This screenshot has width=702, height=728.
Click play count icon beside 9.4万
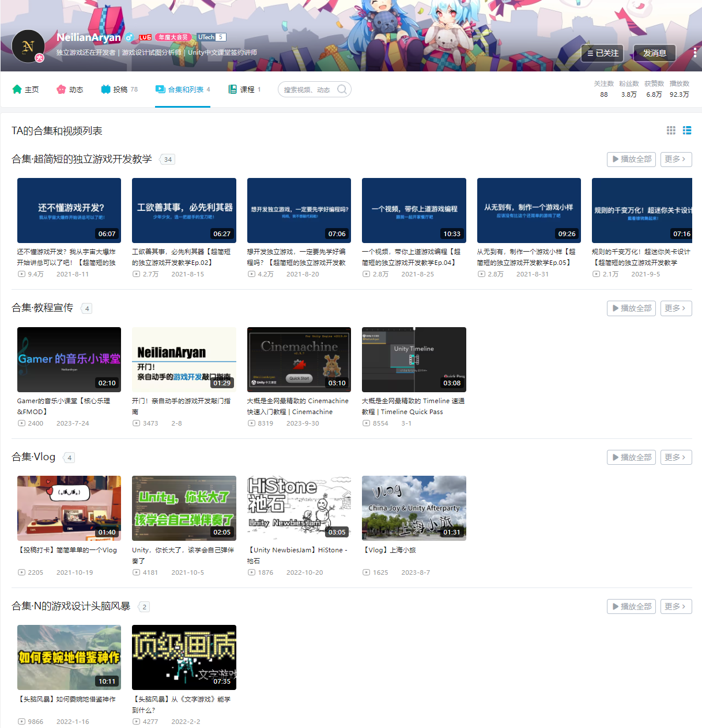[x=22, y=274]
